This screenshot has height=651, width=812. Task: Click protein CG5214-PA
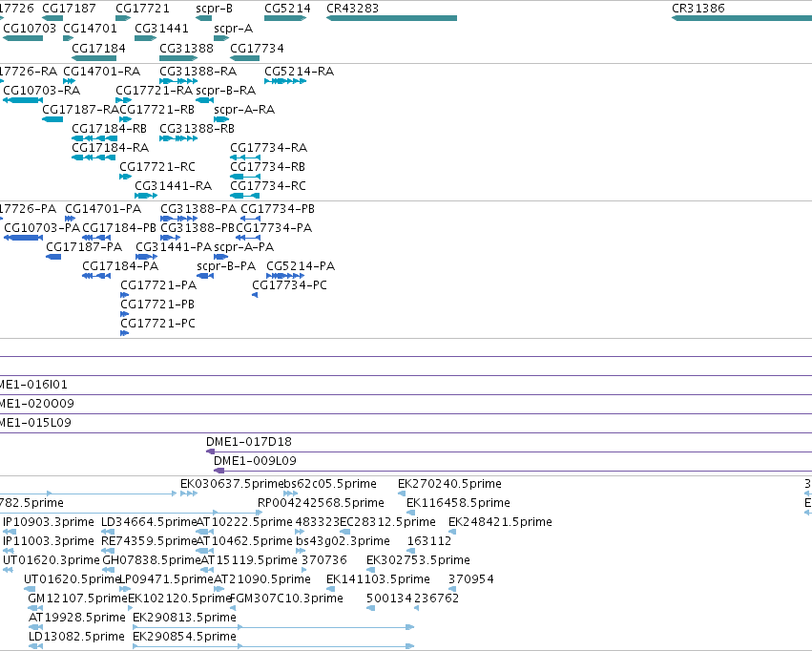pyautogui.click(x=285, y=276)
